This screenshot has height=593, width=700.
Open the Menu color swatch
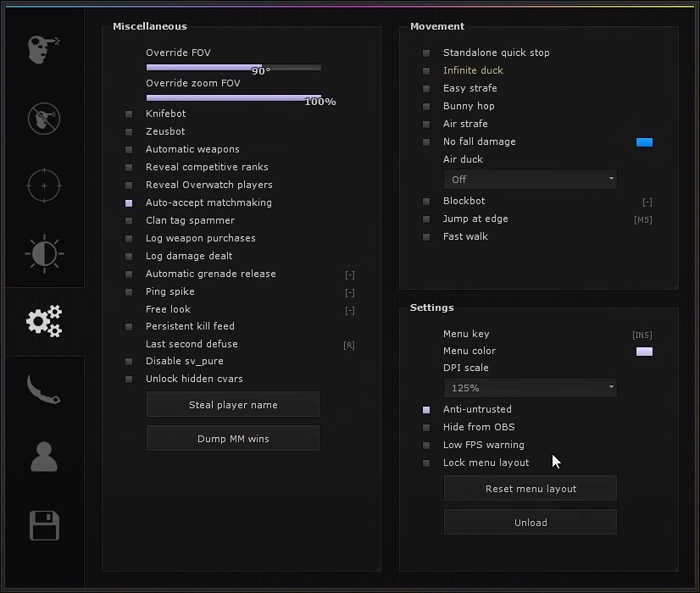pyautogui.click(x=644, y=352)
